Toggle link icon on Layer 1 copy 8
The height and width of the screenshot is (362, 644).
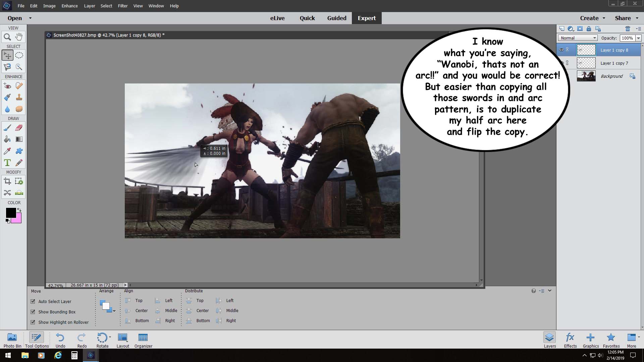point(568,50)
